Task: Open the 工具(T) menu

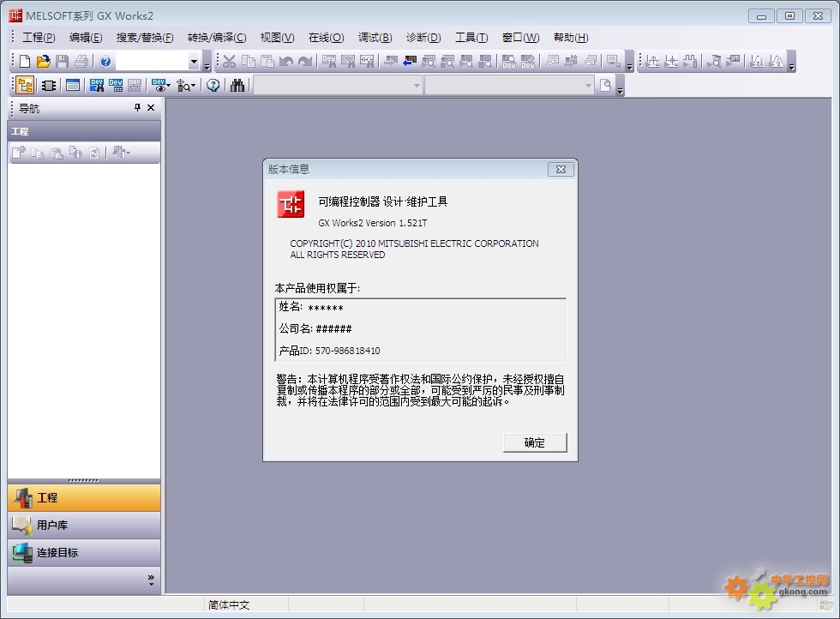Action: pos(472,38)
